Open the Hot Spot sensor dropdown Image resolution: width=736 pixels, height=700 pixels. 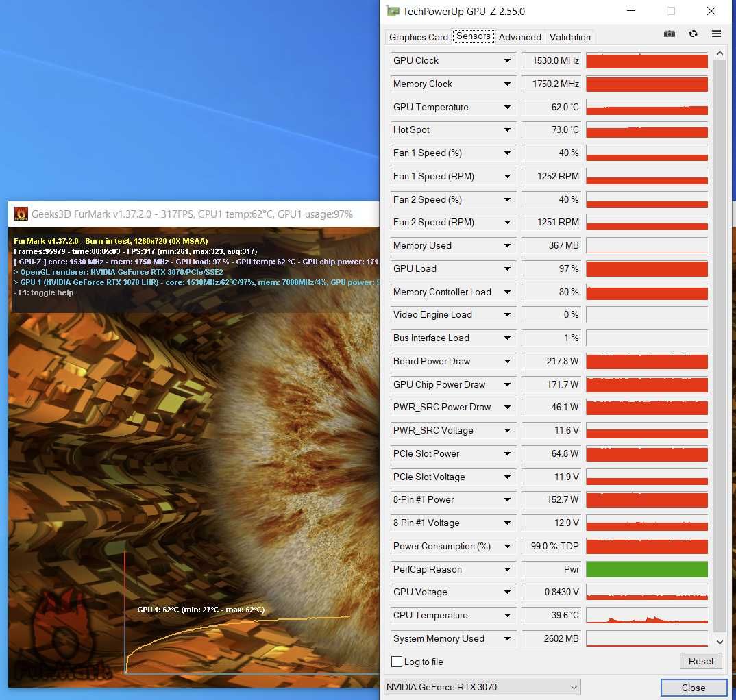pyautogui.click(x=507, y=130)
